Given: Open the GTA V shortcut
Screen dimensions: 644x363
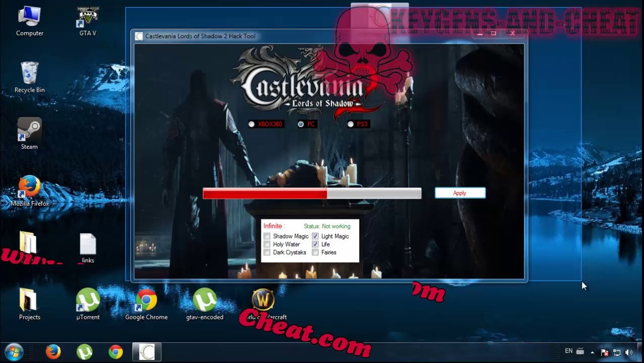Looking at the screenshot, I should 87,21.
